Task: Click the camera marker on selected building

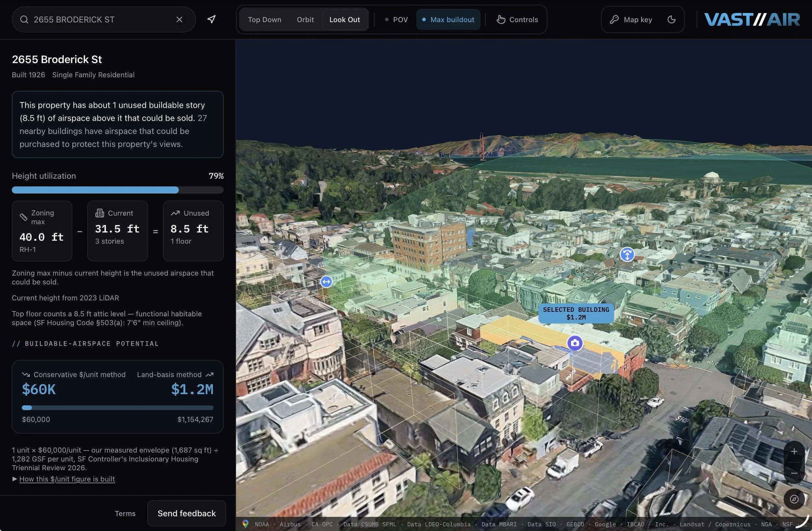Action: (x=575, y=343)
